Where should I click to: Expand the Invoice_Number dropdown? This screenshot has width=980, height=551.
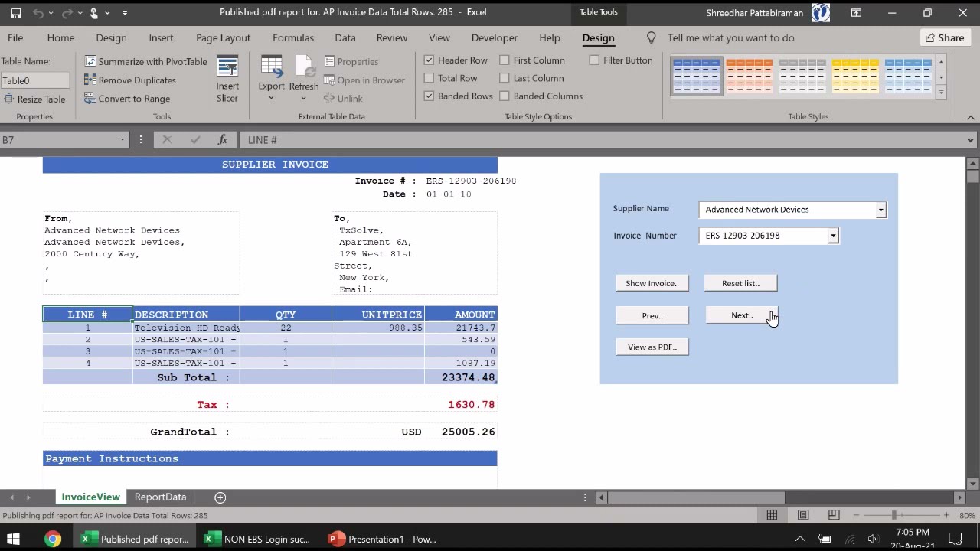pos(833,236)
